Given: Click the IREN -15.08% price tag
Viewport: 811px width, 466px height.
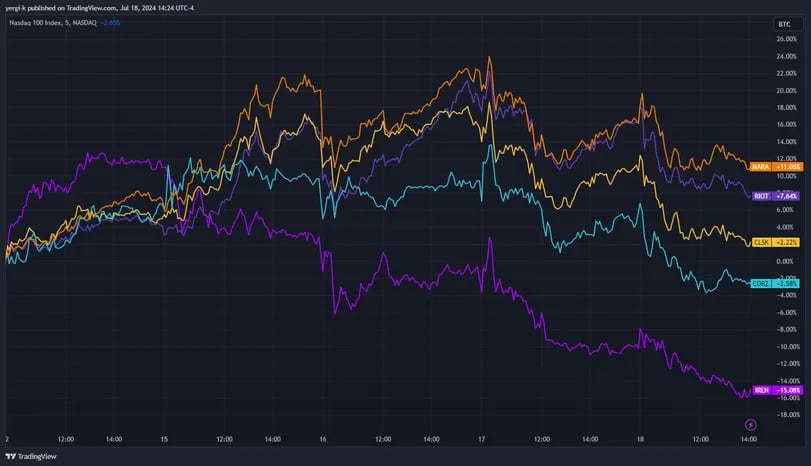Looking at the screenshot, I should (x=787, y=390).
